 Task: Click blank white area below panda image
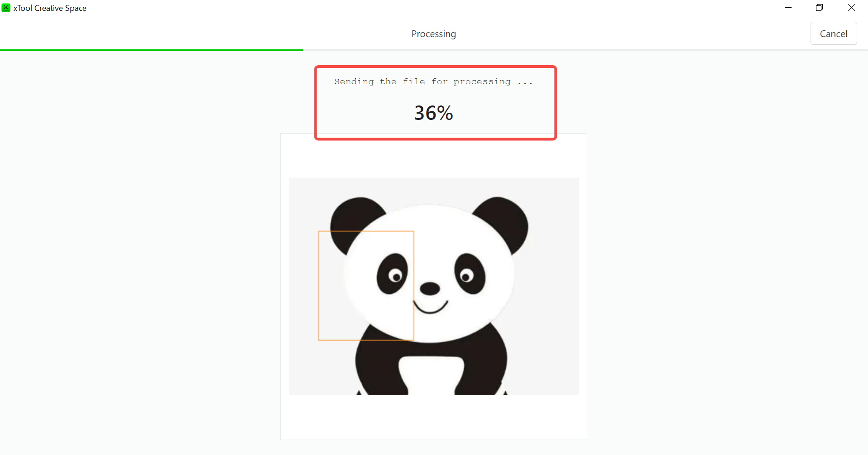433,417
